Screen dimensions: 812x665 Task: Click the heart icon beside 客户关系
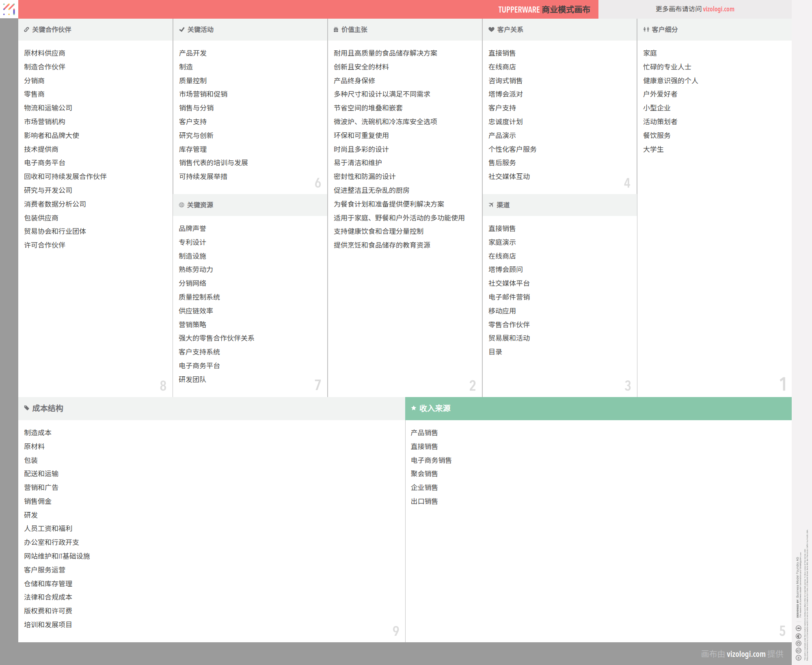491,30
